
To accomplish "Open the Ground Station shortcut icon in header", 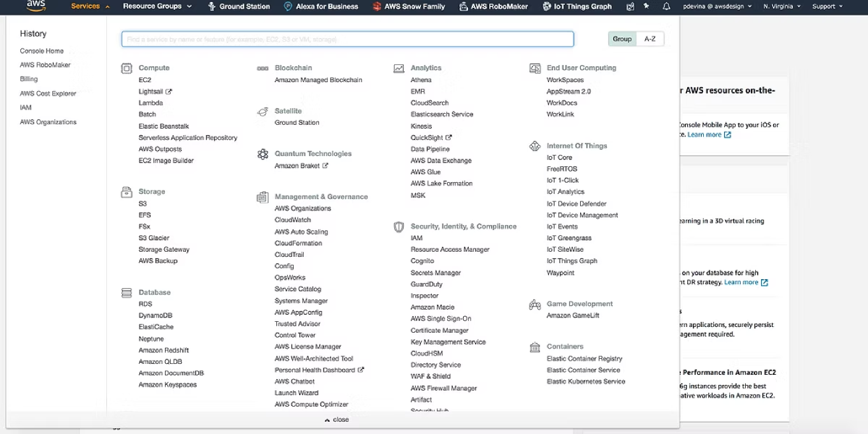I will coord(212,6).
